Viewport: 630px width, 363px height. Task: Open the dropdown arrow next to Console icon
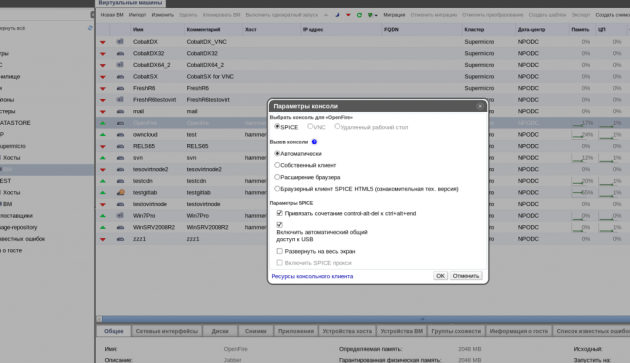[x=376, y=15]
